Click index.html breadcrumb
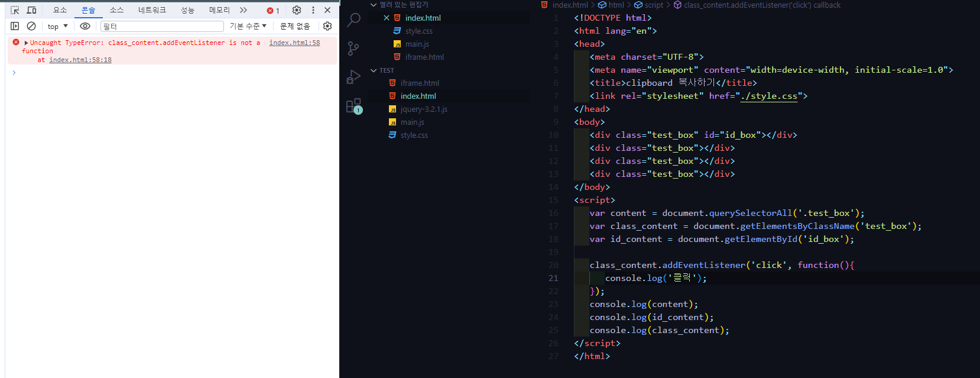Viewport: 980px width, 378px height. 570,5
